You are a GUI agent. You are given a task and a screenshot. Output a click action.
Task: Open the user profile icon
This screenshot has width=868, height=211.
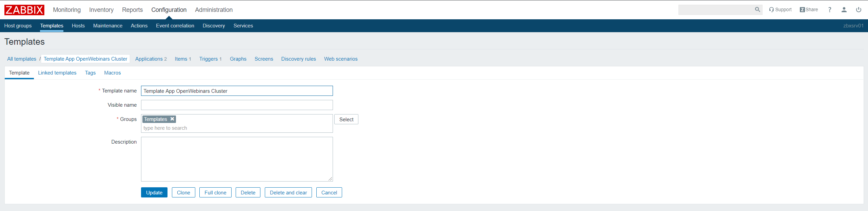(844, 9)
